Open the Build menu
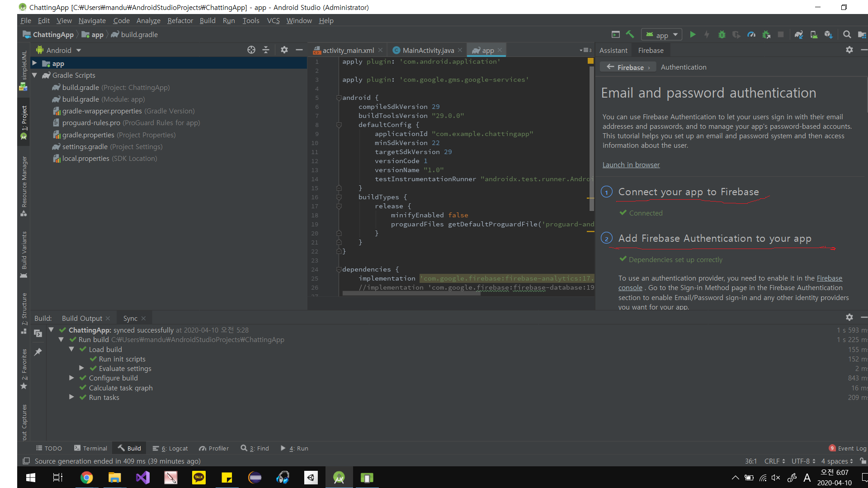868x488 pixels. [x=208, y=20]
